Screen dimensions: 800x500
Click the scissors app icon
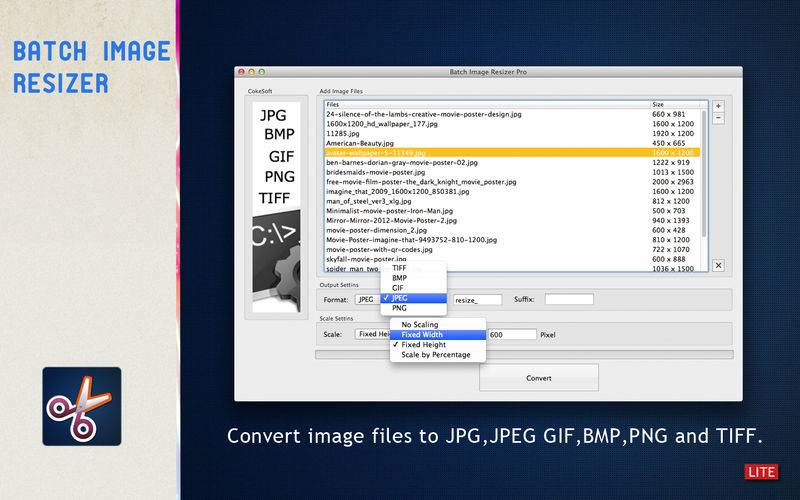[82, 406]
